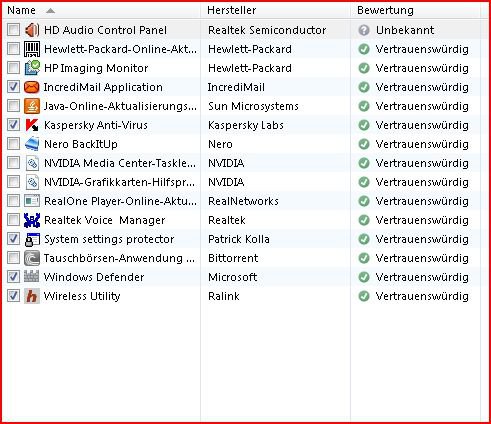Click the Kaspersky Anti-Virus red K icon
491x424 pixels.
[x=32, y=125]
